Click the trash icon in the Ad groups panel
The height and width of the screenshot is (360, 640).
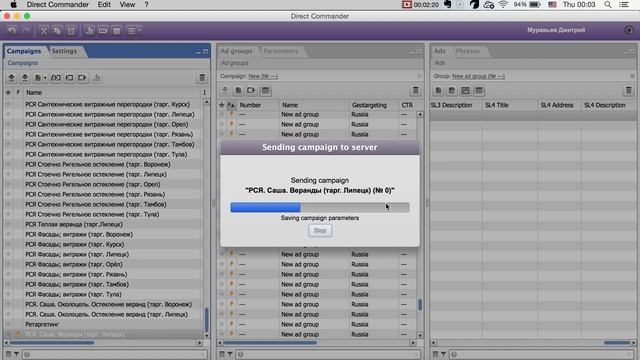tap(416, 91)
